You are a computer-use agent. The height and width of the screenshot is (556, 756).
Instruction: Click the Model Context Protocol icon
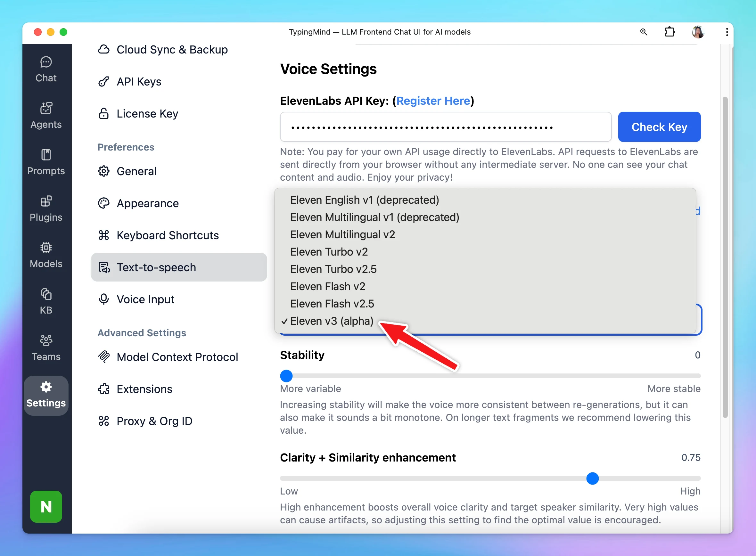coord(104,357)
